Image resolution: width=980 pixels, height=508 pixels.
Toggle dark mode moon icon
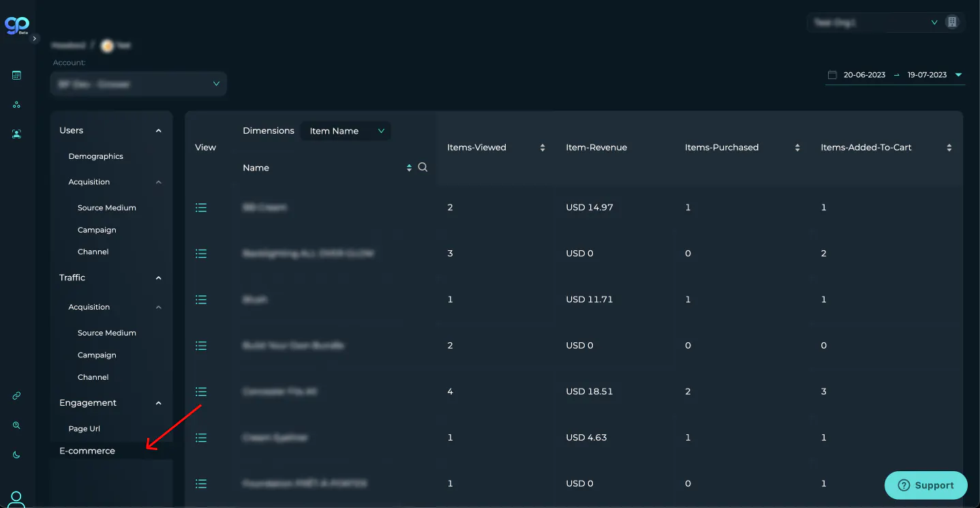coord(17,454)
